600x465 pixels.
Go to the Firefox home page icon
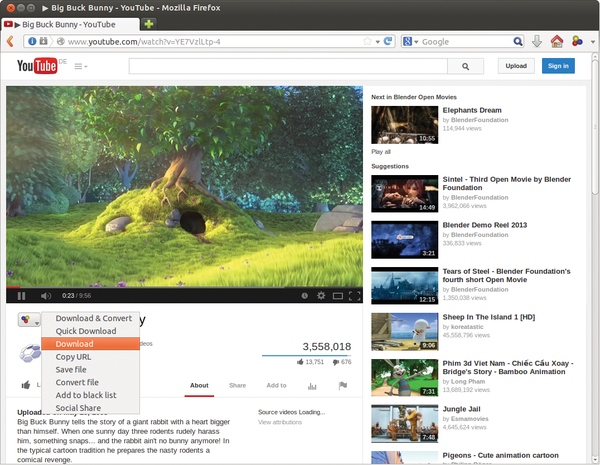pos(557,41)
